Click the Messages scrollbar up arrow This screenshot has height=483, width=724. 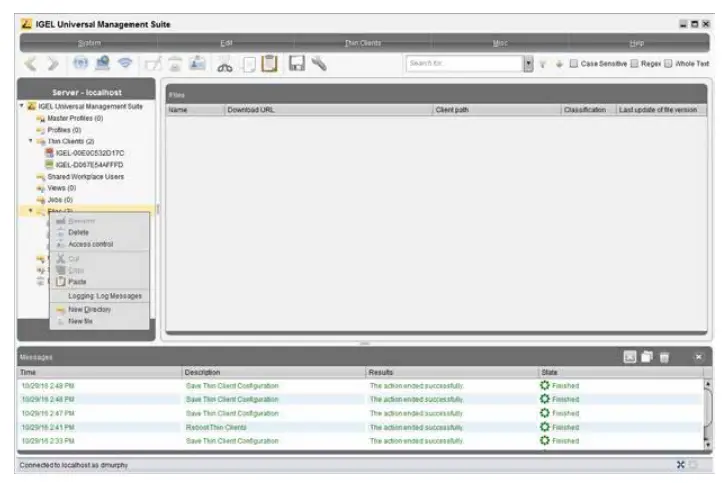click(707, 384)
